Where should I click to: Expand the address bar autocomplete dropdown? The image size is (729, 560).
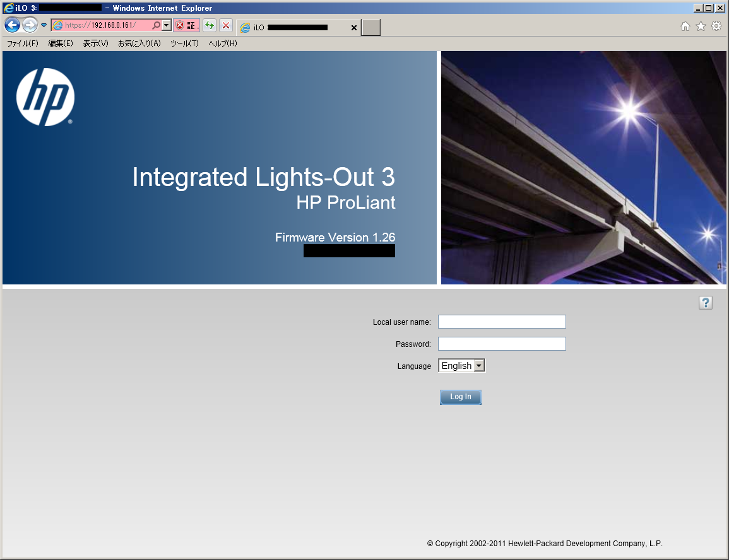click(x=167, y=25)
